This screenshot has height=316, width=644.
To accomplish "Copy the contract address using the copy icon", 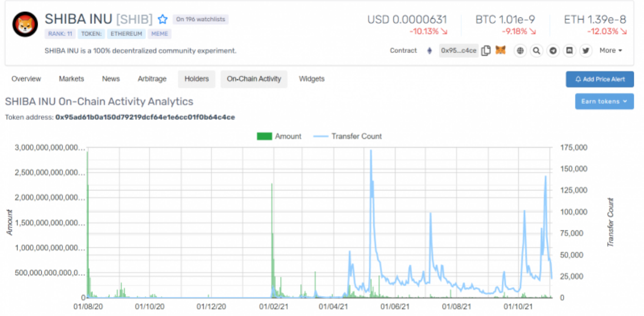I will 486,51.
